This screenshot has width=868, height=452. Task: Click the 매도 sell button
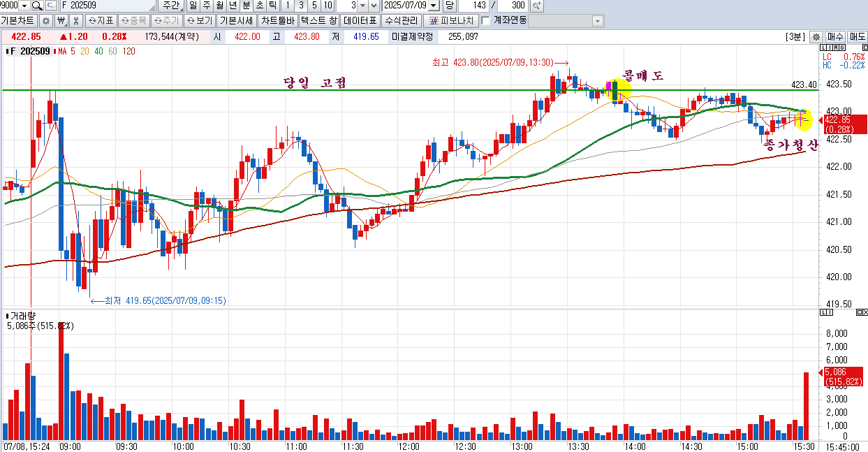coord(857,36)
